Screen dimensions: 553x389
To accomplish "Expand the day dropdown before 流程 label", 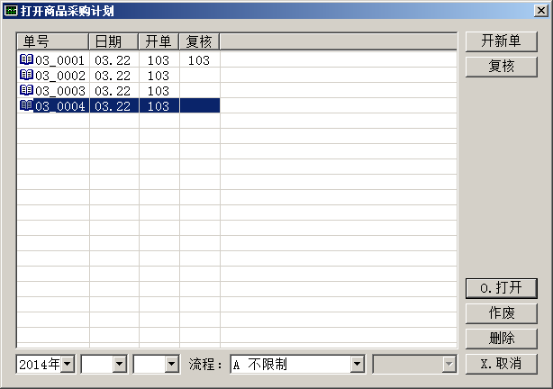I will point(171,364).
